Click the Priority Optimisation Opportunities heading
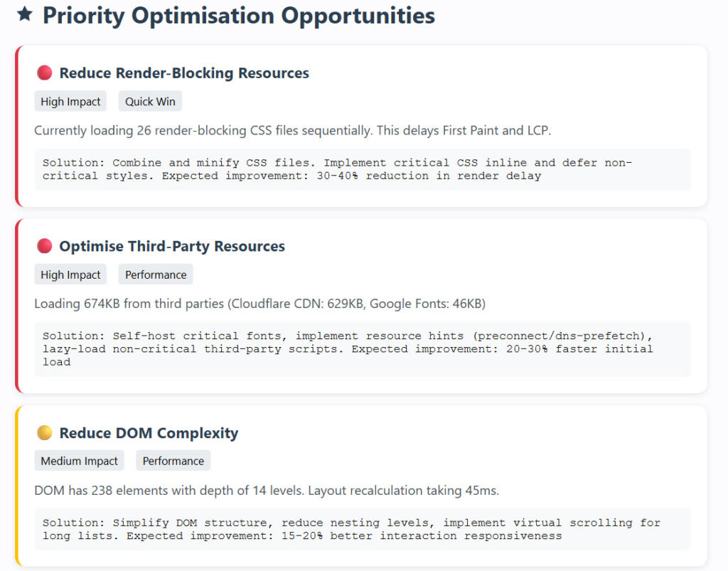728x571 pixels. [x=238, y=15]
